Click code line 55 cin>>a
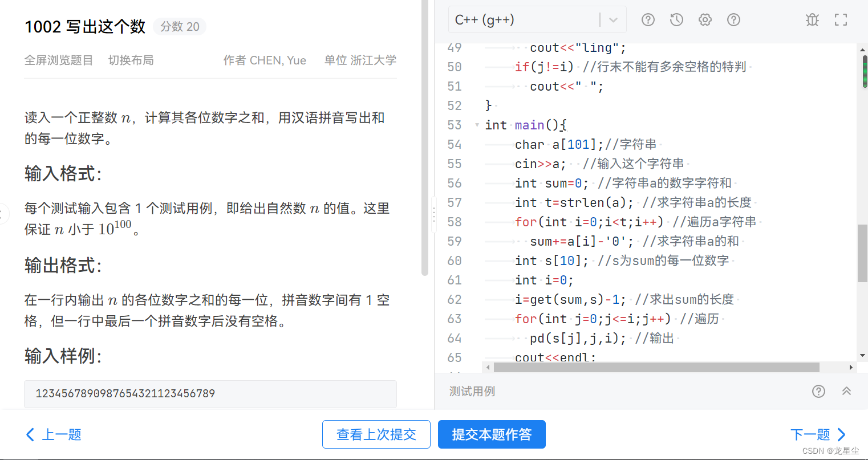This screenshot has width=868, height=460. [599, 164]
